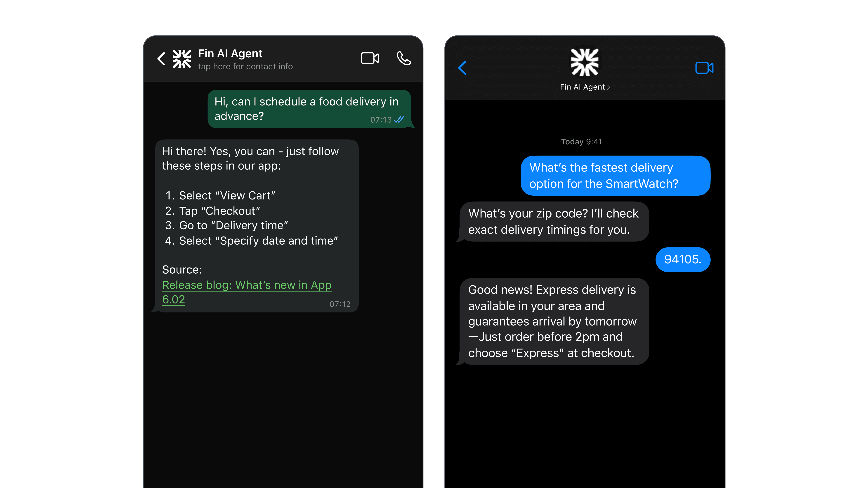Expand Fin AI Agent contact details via chevron

click(609, 87)
